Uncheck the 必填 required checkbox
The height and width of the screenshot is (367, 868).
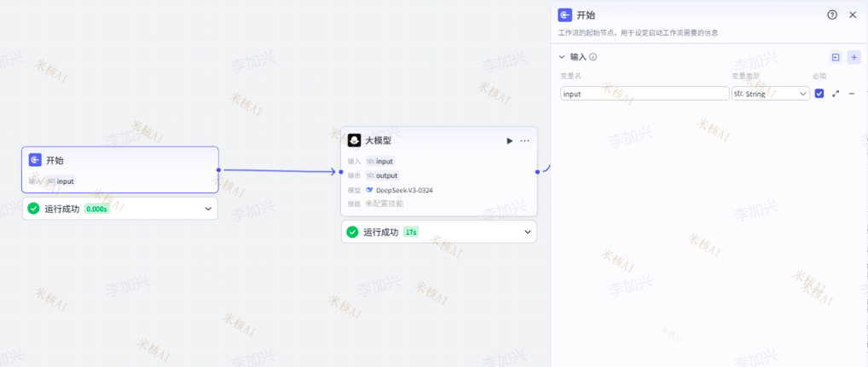(819, 94)
